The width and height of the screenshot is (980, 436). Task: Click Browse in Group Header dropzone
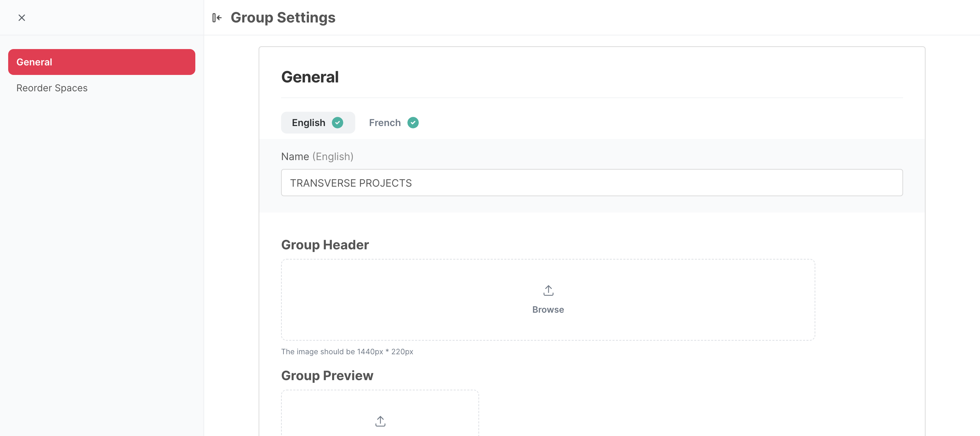coord(548,310)
